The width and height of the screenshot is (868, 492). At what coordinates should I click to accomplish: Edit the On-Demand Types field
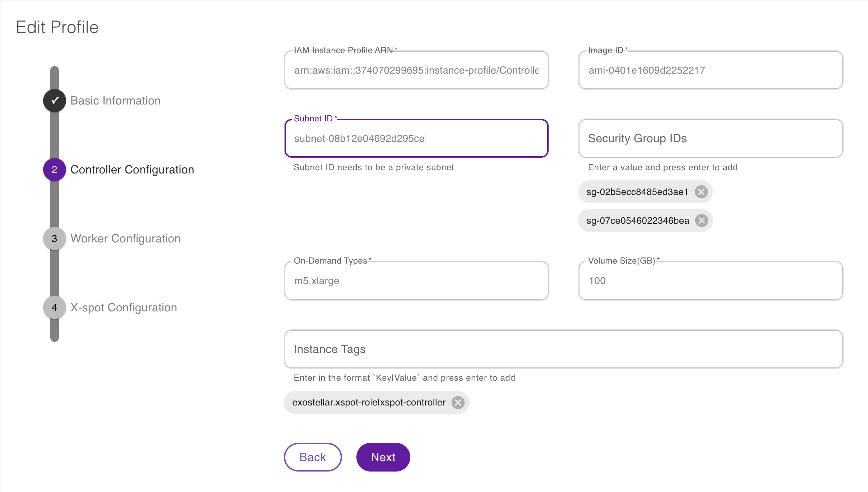click(416, 281)
